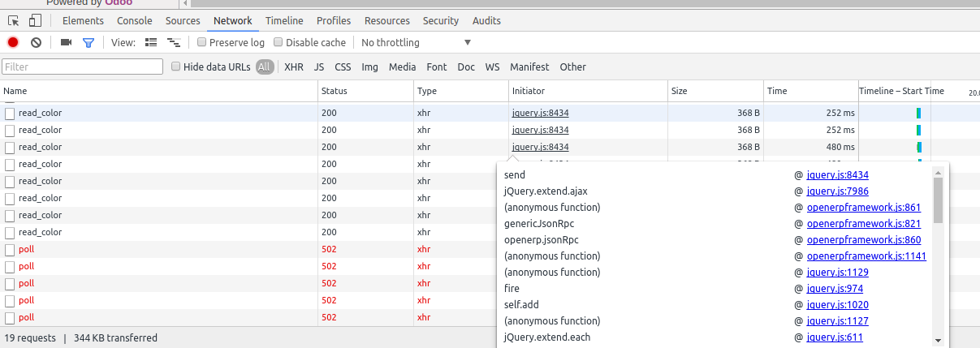The image size is (980, 348).
Task: Filter requests by Doc
Action: tap(466, 67)
